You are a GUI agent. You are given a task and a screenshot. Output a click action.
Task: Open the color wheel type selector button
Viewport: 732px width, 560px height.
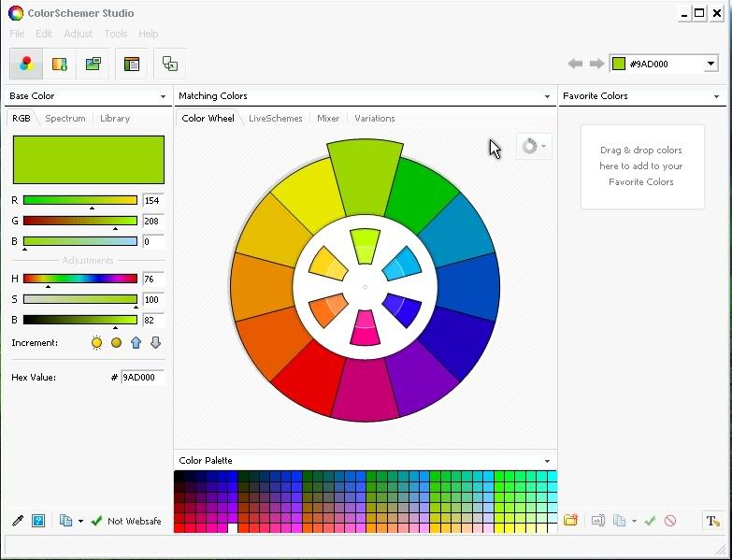pos(534,147)
